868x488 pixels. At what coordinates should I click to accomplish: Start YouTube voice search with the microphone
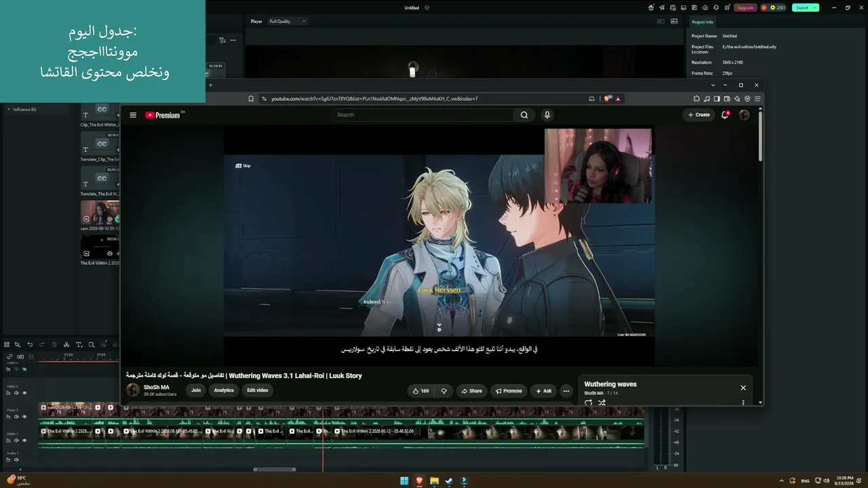547,115
